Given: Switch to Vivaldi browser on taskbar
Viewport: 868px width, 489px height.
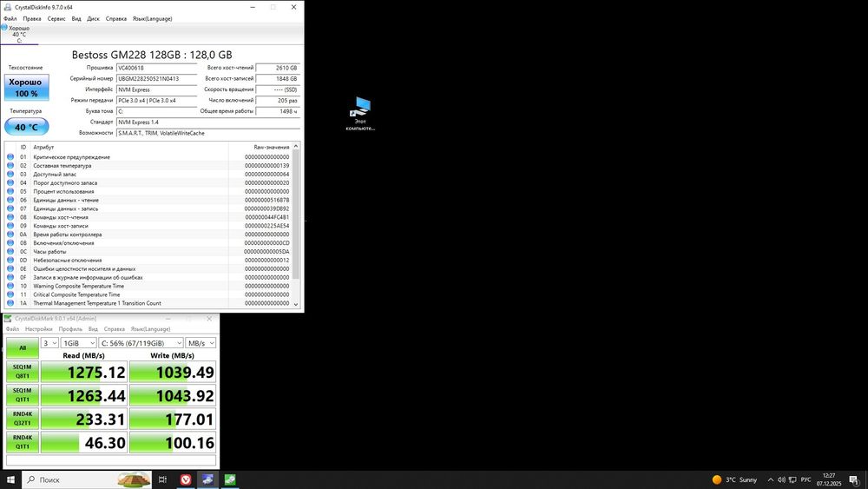Looking at the screenshot, I should pyautogui.click(x=186, y=479).
